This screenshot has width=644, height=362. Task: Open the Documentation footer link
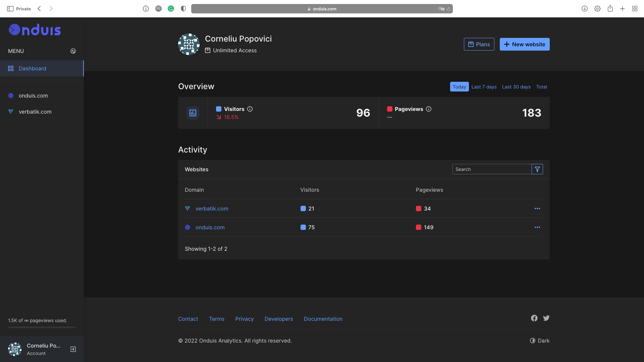(x=323, y=319)
